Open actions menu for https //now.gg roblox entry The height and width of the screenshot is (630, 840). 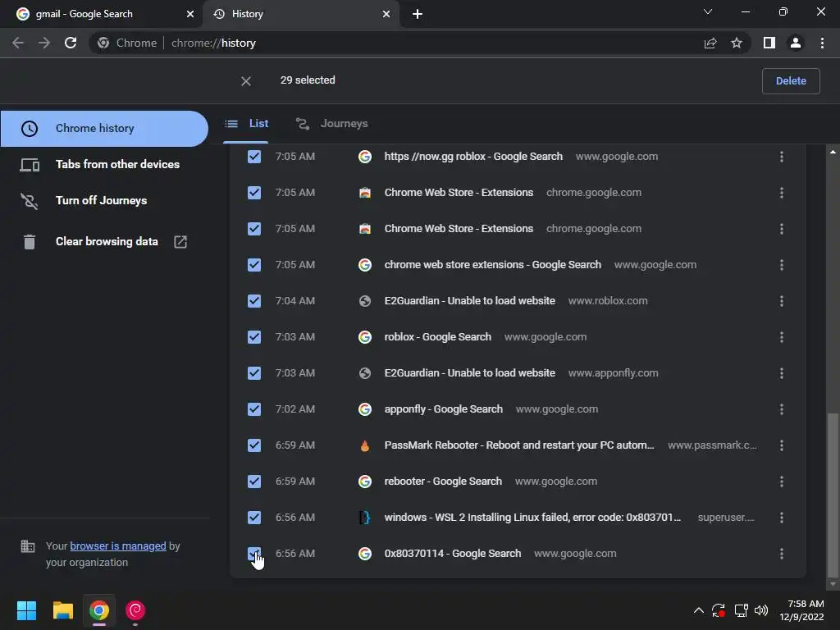coord(782,157)
